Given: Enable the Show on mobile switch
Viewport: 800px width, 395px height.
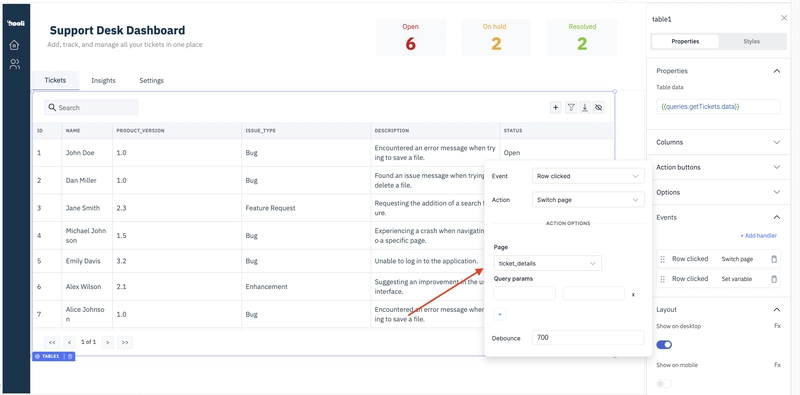Looking at the screenshot, I should [664, 383].
